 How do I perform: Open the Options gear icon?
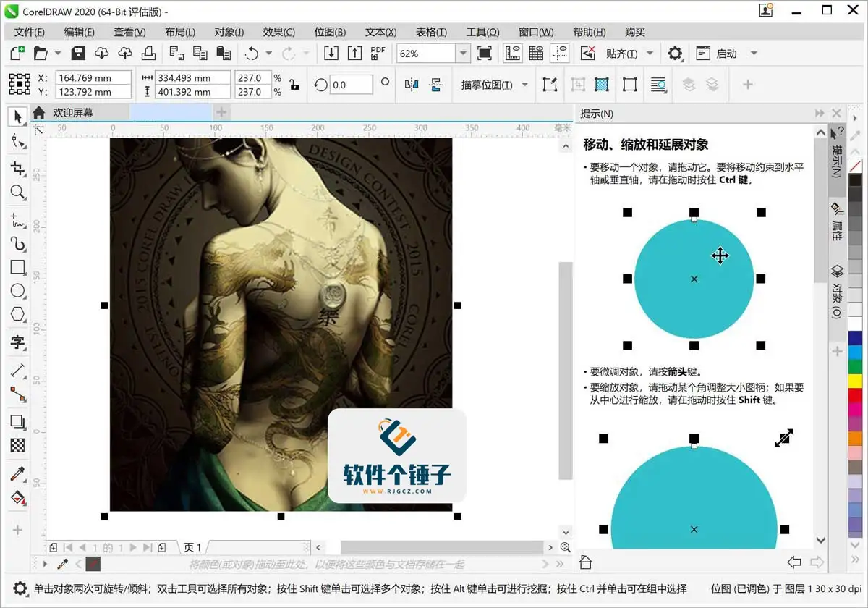[675, 54]
